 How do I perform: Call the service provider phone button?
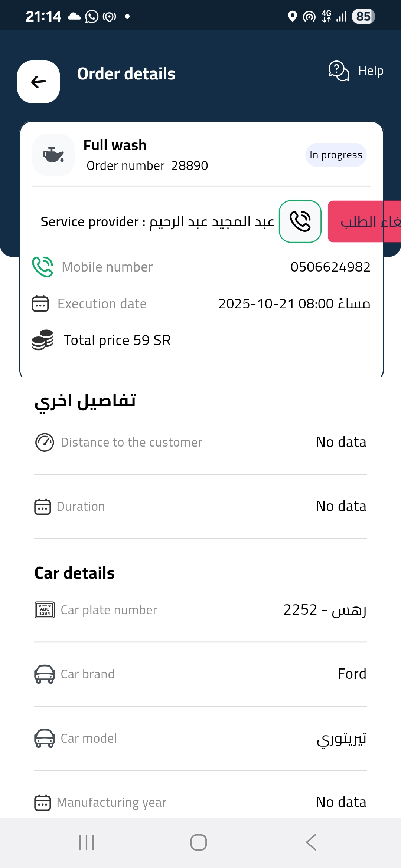click(x=300, y=221)
